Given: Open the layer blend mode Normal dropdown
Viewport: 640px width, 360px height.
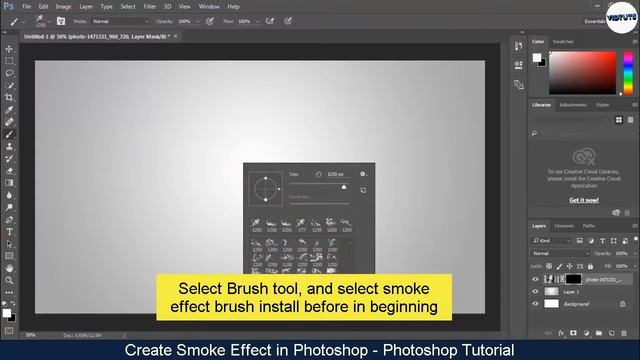Looking at the screenshot, I should click(x=560, y=253).
